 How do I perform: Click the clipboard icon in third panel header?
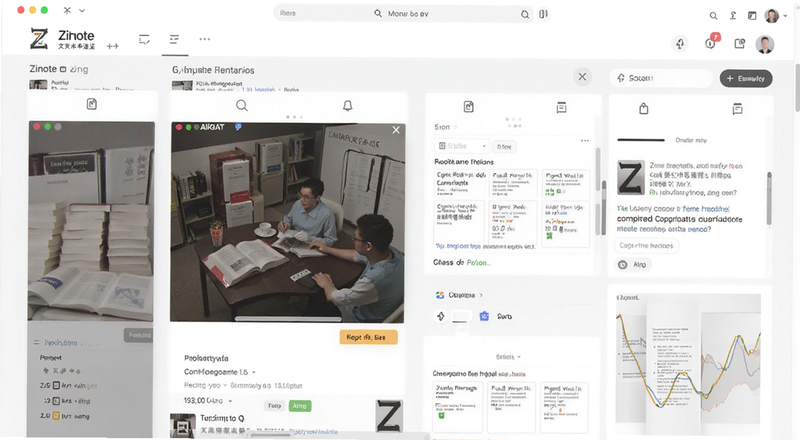click(x=468, y=107)
